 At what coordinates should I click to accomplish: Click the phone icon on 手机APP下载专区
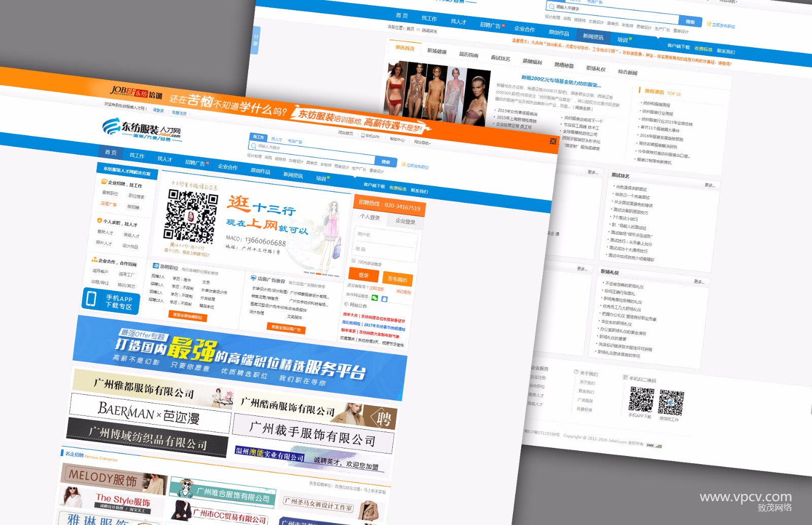[x=91, y=298]
